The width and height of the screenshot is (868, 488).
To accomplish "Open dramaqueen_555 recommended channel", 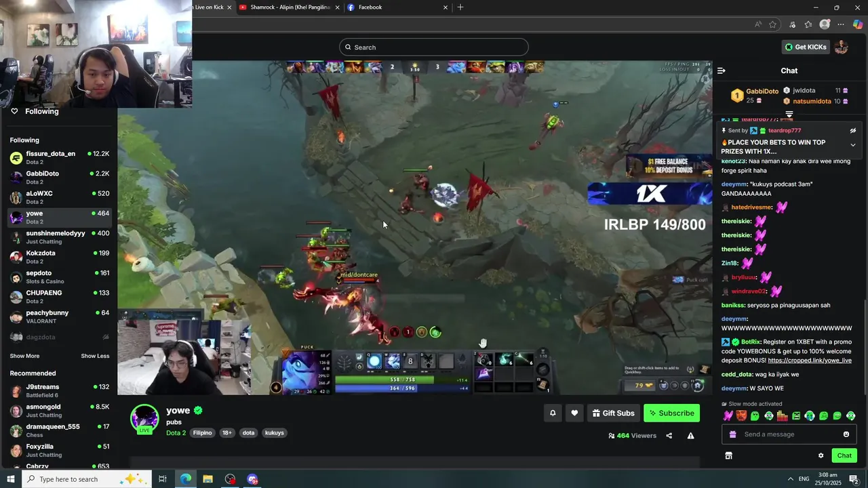I will click(x=59, y=430).
